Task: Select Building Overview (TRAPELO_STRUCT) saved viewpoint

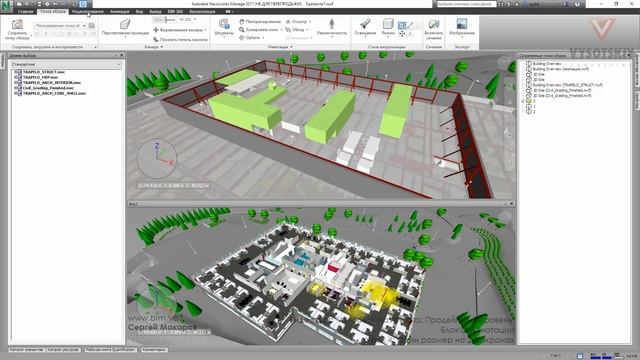Action: [567, 85]
